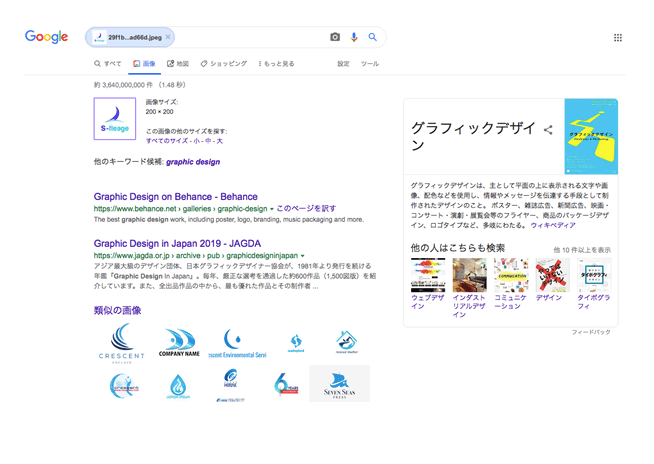Open Graphic Design in Japan 2019 - JAGDA
The width and height of the screenshot is (654, 464).
coord(177,243)
